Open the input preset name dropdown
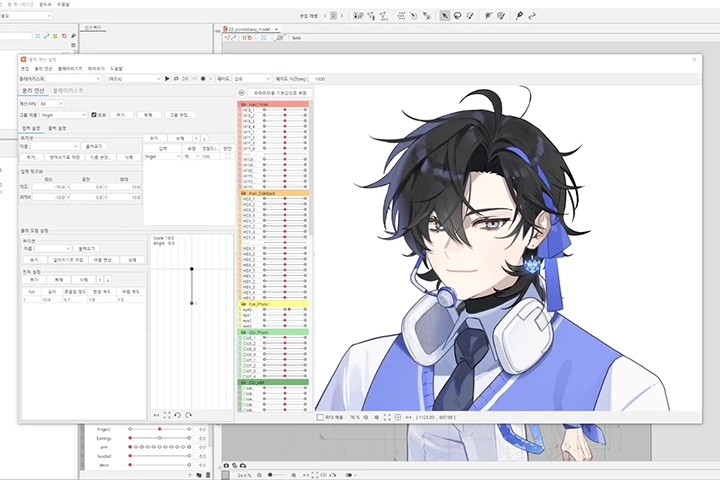The height and width of the screenshot is (480, 720). tap(55, 146)
